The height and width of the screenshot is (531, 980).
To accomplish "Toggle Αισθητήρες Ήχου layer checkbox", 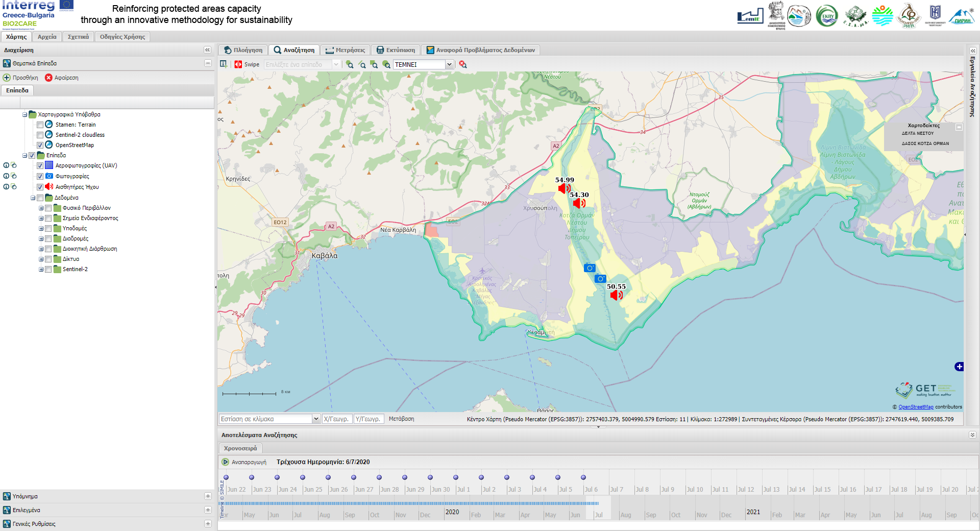I will click(40, 187).
